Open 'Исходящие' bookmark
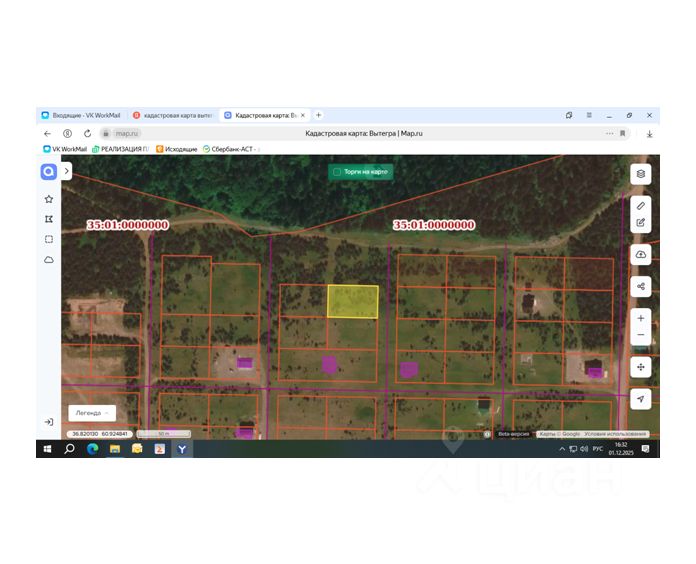 (x=177, y=149)
